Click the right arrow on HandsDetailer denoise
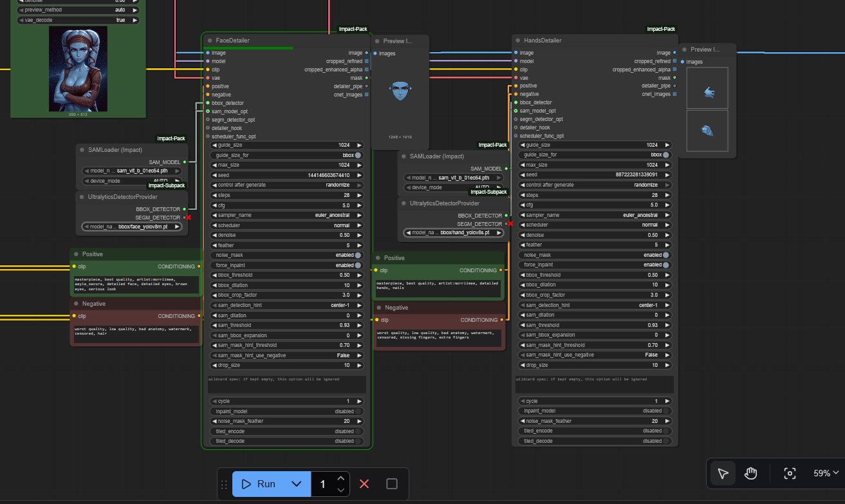Viewport: 845px width, 504px height. click(667, 235)
